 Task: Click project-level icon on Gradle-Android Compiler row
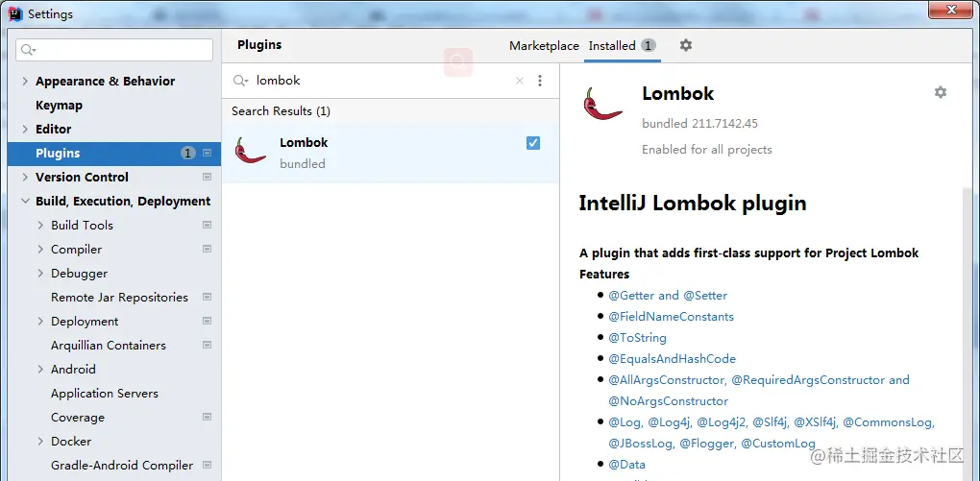tap(207, 465)
